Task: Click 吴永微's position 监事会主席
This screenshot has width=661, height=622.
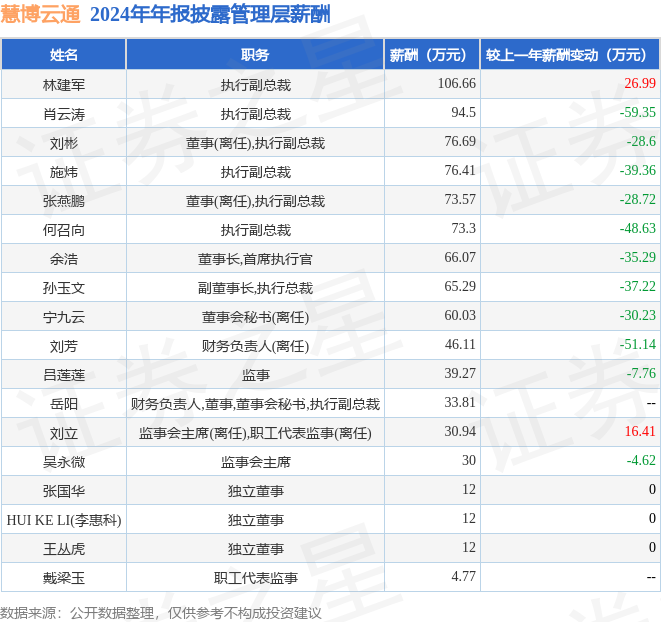Action: [x=255, y=462]
